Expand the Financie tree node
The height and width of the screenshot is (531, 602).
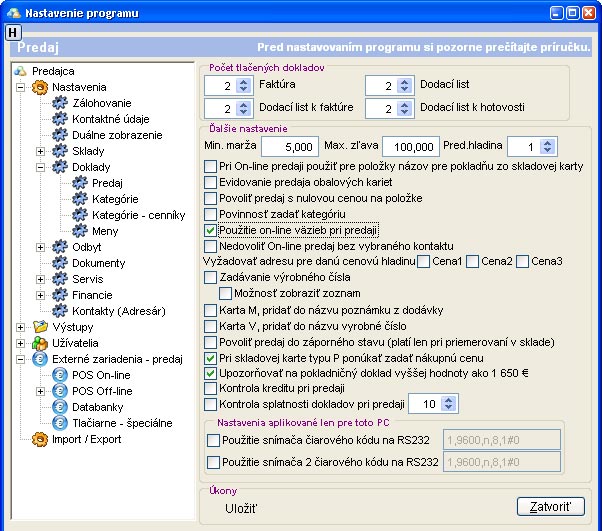tap(40, 295)
